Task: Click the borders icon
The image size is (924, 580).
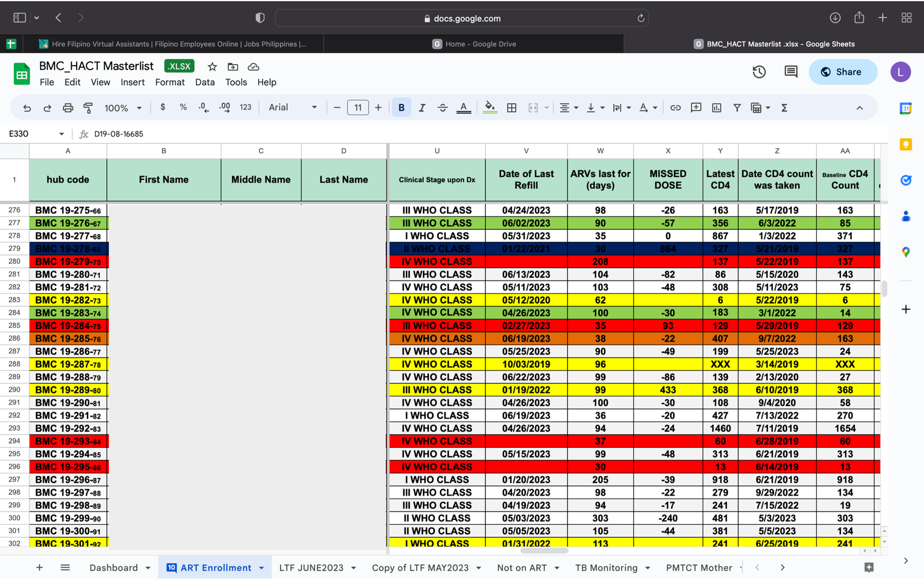Action: 511,108
